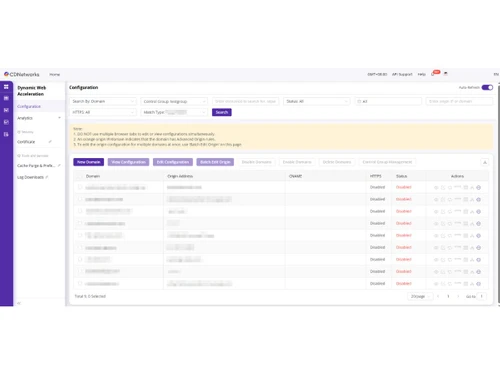Click the Delete Domains button
Viewport: 500px width, 375px height.
pyautogui.click(x=337, y=162)
